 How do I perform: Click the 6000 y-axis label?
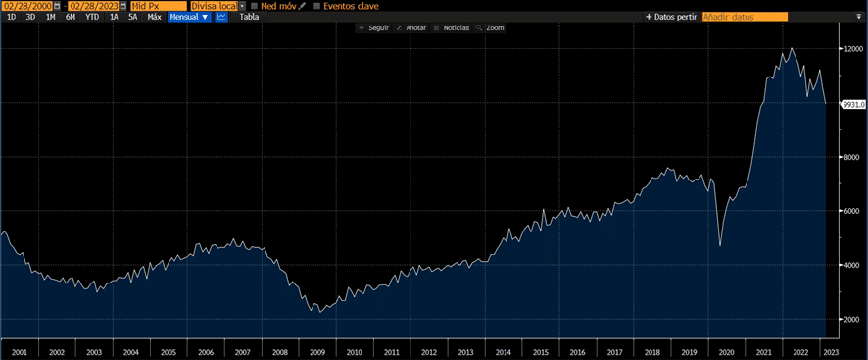pos(853,211)
